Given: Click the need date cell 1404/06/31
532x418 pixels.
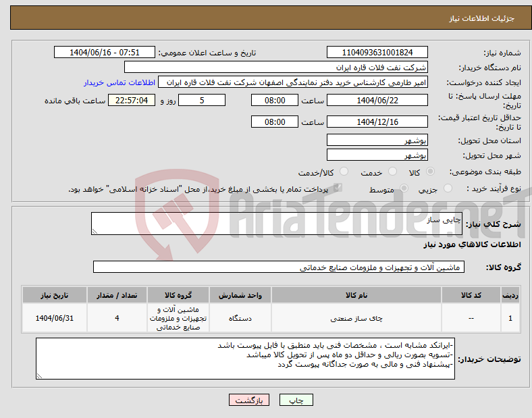Looking at the screenshot, I should pyautogui.click(x=54, y=318).
